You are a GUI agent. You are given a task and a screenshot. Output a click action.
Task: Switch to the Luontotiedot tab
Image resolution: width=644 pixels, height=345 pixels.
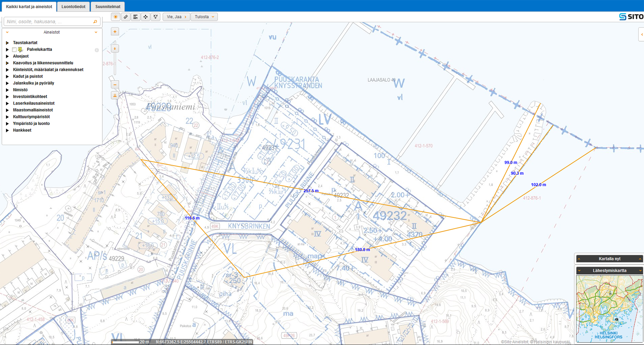73,7
